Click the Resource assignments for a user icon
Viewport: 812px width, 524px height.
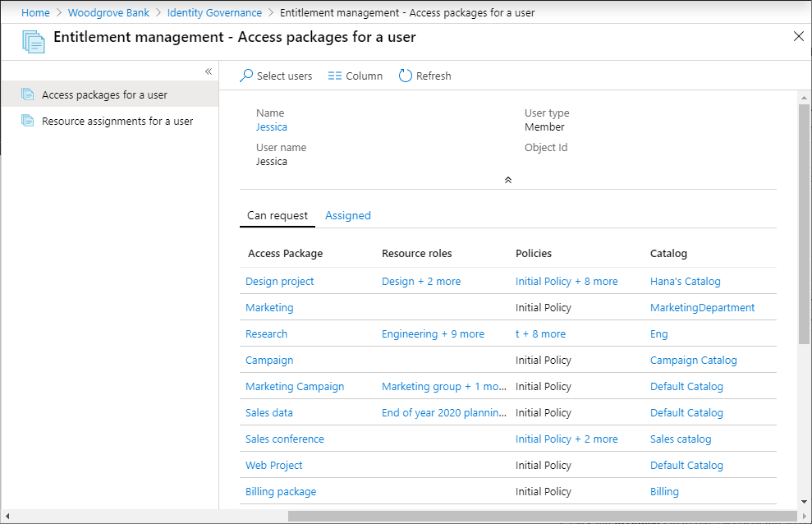coord(27,121)
